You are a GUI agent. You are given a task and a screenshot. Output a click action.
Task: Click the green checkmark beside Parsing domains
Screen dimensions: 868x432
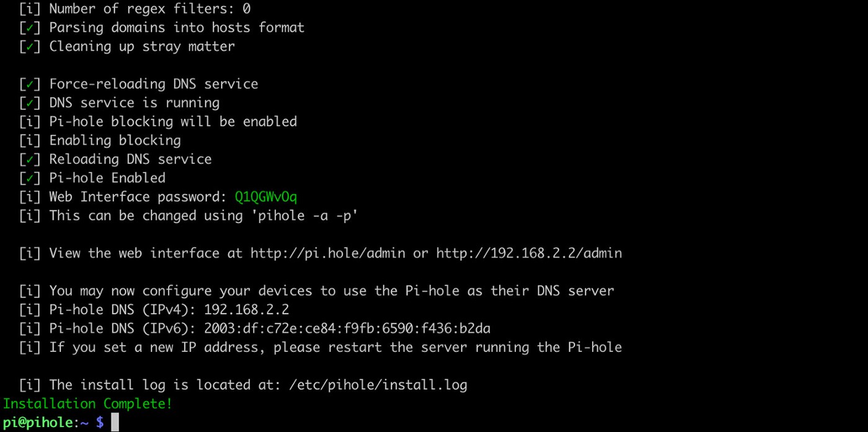click(x=30, y=28)
